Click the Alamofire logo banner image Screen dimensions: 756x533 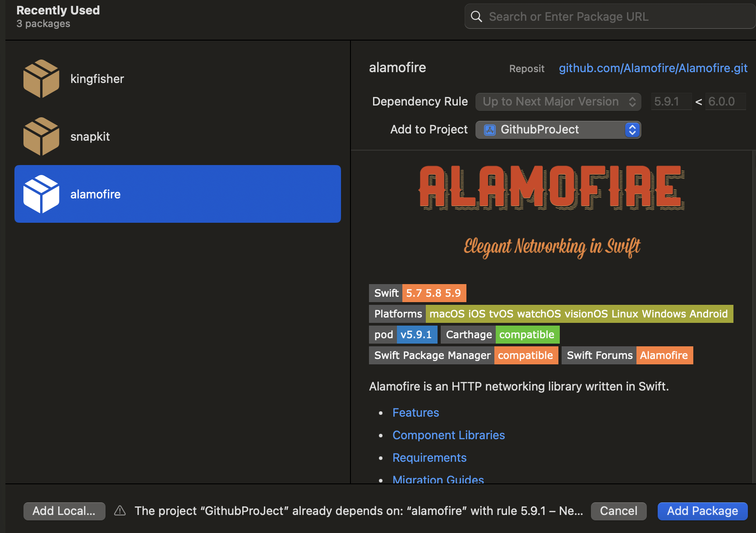coord(552,188)
